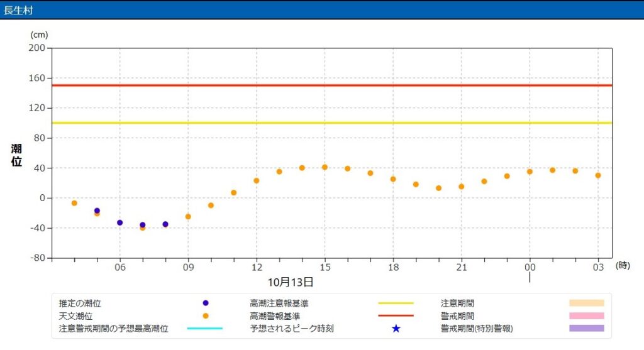Select the orange tide point at 12時

point(257,181)
